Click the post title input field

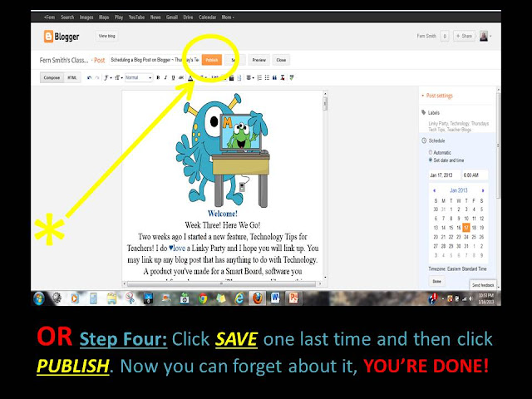155,60
